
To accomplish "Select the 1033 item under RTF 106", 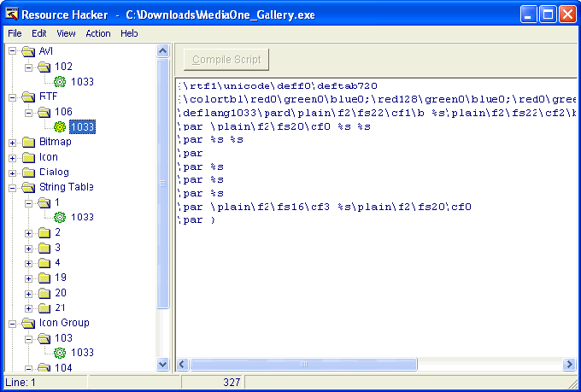I will click(82, 127).
